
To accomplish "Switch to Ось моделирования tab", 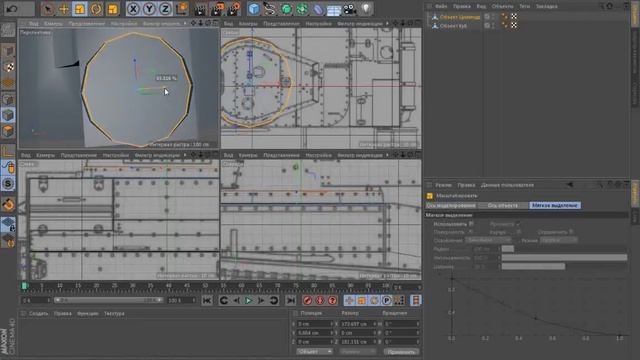I will pos(451,205).
